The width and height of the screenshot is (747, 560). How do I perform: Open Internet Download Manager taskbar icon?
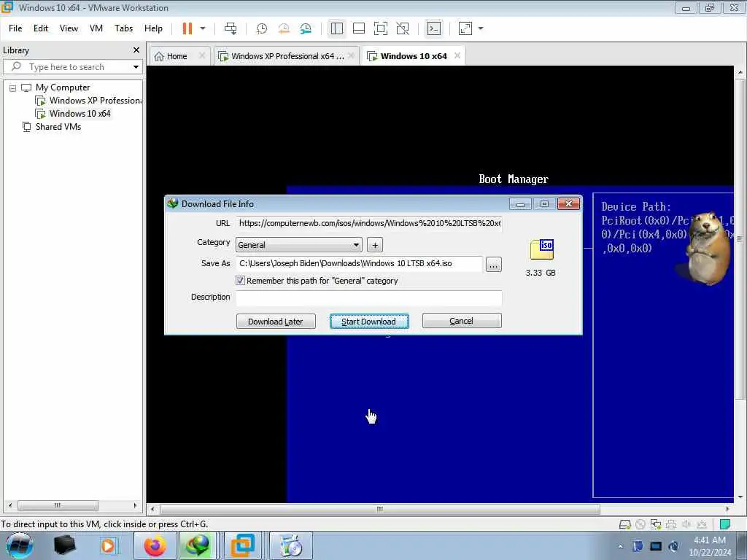point(198,545)
